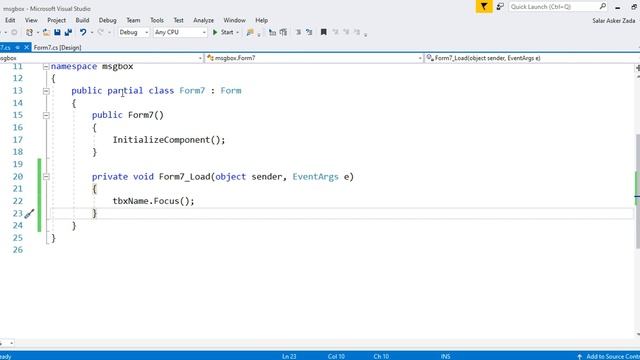Click the Uncomment Selection icon

coord(309,32)
